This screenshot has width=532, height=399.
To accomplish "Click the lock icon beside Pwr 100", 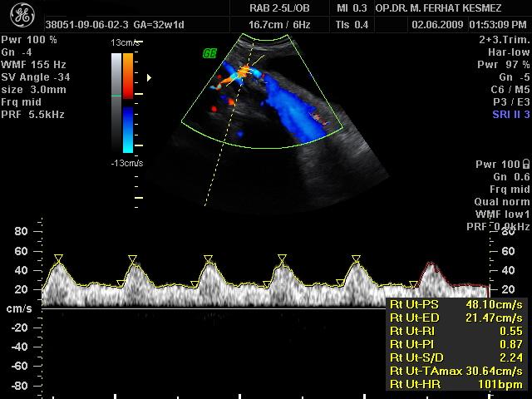I will (525, 165).
